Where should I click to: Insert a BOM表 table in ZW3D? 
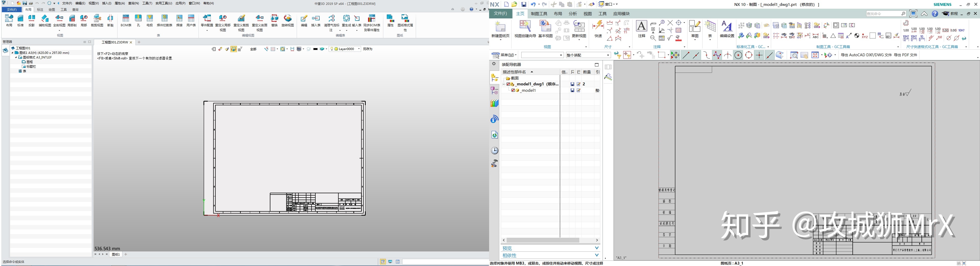tap(126, 20)
